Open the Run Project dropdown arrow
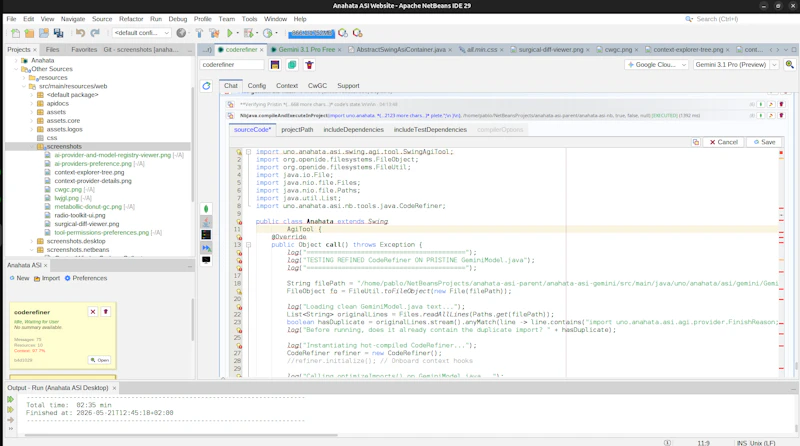Viewport: 800px width, 446px height. (237, 33)
